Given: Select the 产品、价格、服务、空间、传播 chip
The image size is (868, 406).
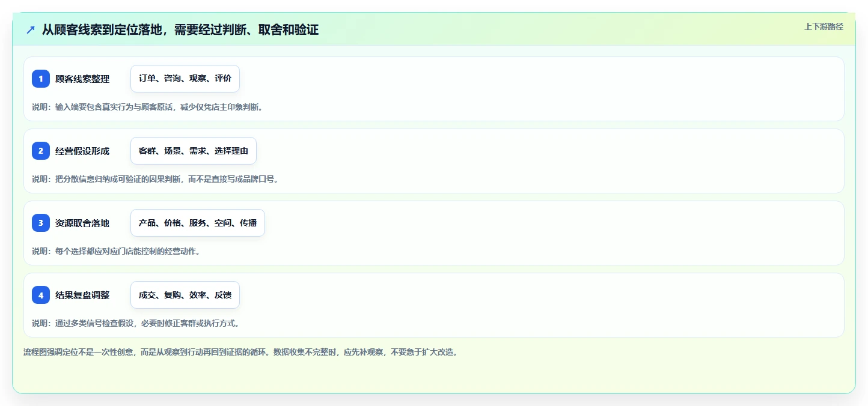Looking at the screenshot, I should (198, 223).
